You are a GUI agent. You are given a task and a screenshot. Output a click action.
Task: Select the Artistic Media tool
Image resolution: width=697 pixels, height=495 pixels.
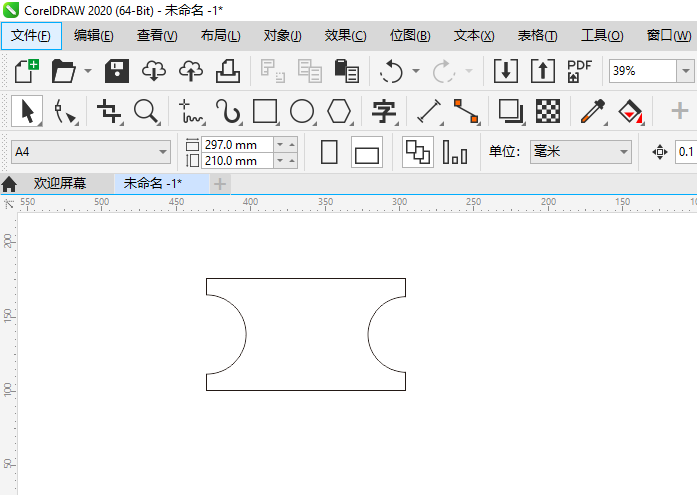click(x=228, y=111)
